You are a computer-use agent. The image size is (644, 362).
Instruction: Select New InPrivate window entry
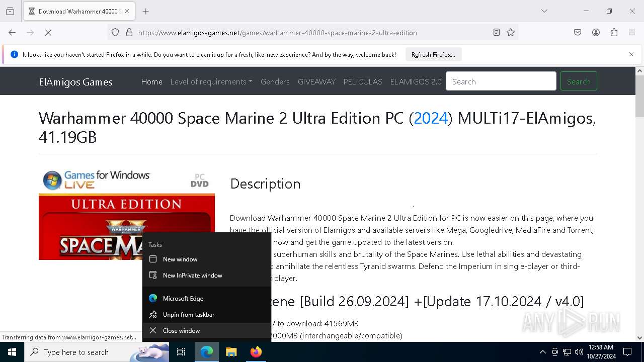(207, 276)
